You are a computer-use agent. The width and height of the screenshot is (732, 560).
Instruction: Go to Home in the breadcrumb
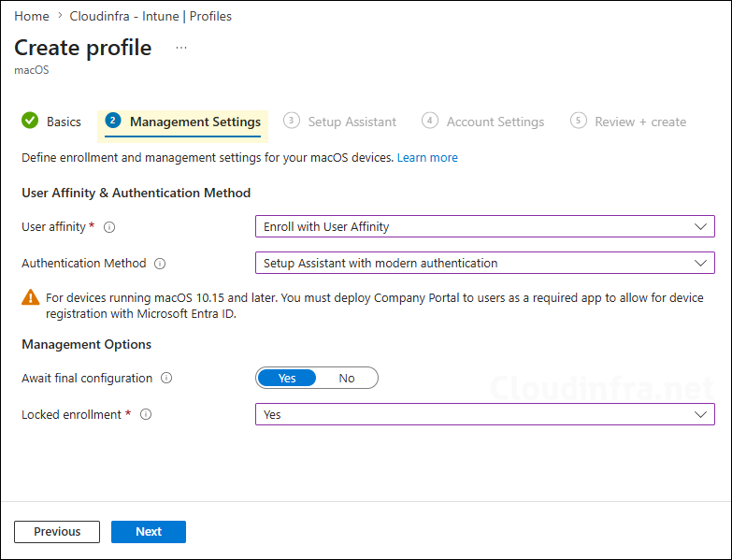(32, 16)
